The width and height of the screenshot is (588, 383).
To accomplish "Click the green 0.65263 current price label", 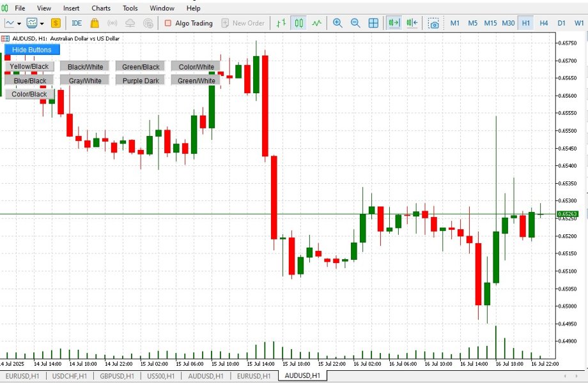I will tap(568, 214).
